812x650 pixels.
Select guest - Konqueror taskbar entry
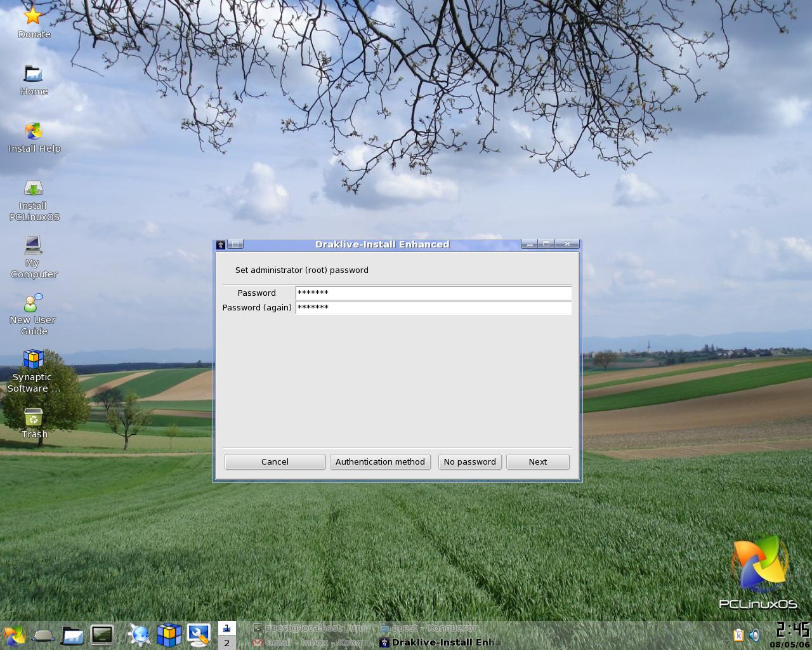pyautogui.click(x=438, y=628)
